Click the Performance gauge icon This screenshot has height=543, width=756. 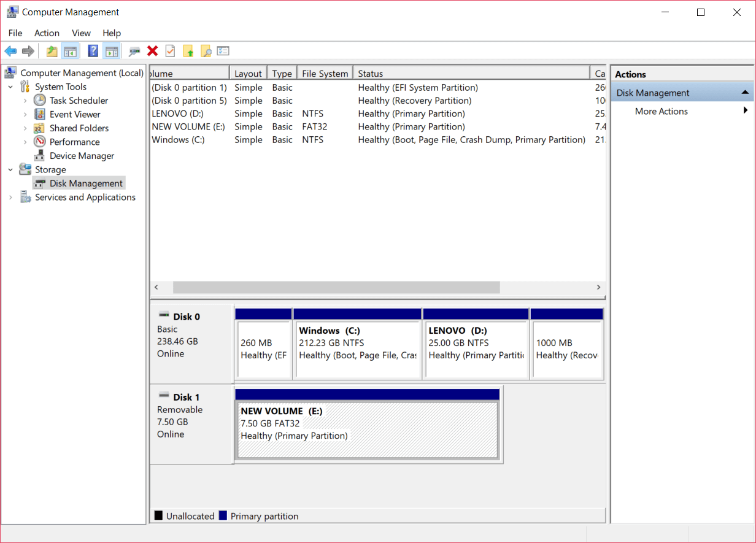pyautogui.click(x=39, y=142)
